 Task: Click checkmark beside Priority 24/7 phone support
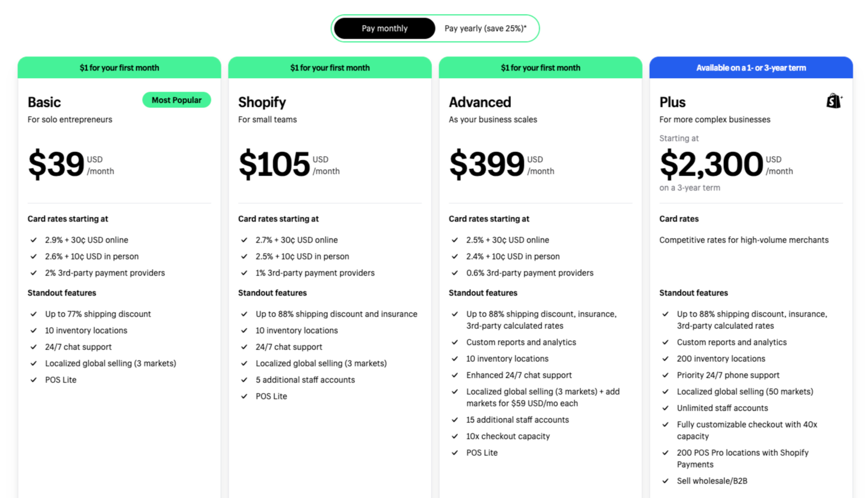point(666,375)
